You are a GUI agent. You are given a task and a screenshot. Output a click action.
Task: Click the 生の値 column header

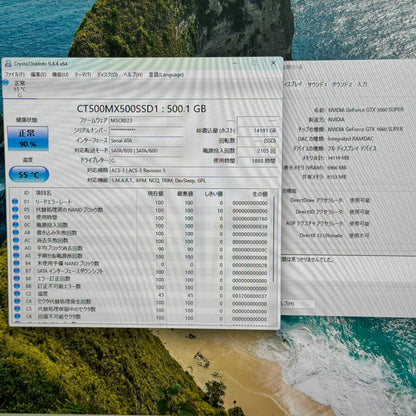(260, 194)
